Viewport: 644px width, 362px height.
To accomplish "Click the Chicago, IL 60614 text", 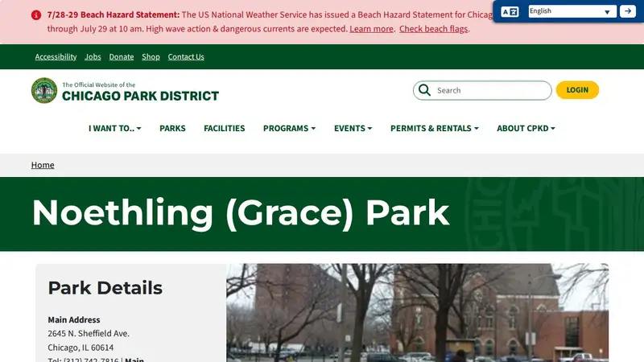I will click(80, 348).
